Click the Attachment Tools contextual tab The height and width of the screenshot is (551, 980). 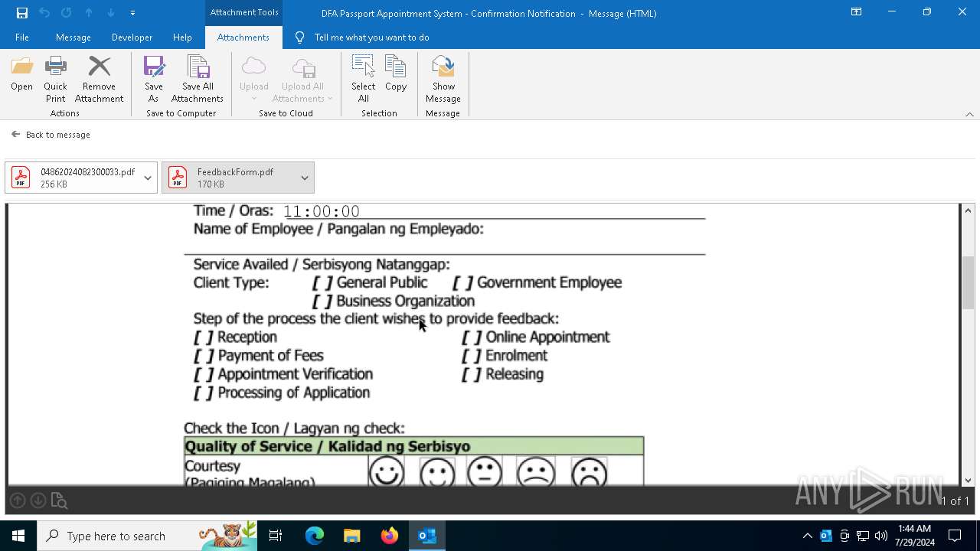coord(244,12)
